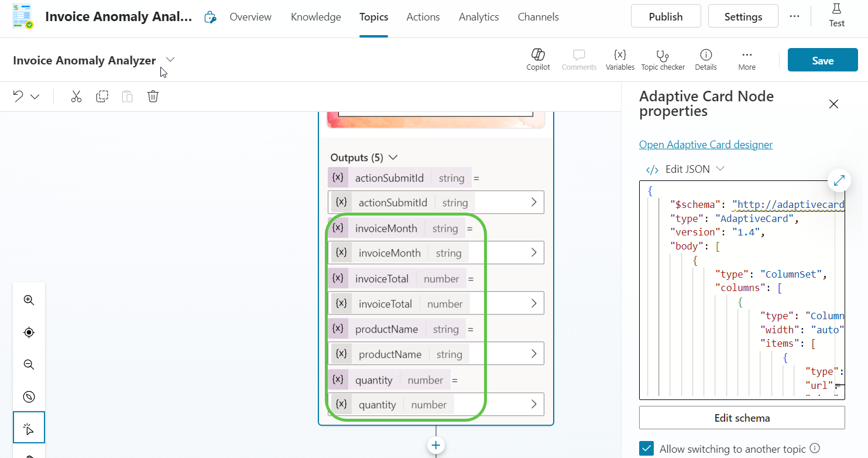
Task: Click the Delete trash icon
Action: pos(153,97)
